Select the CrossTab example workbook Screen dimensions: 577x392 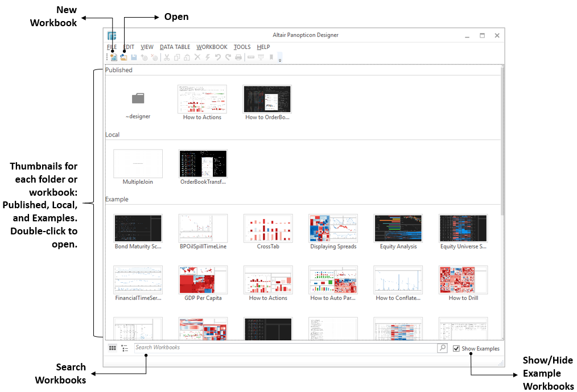268,229
